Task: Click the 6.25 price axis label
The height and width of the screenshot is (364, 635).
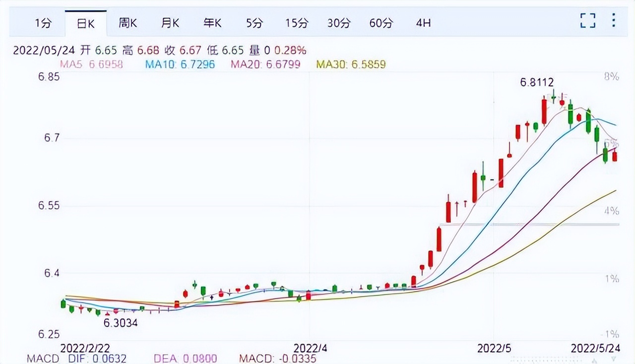Action: (49, 334)
